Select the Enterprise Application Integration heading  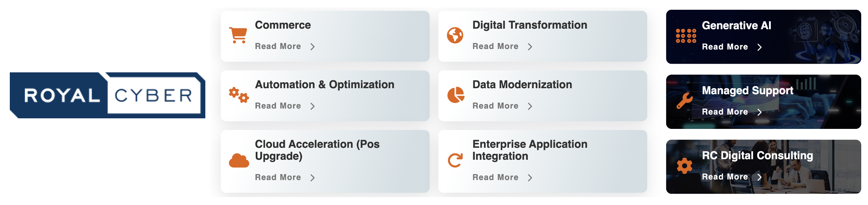[x=530, y=150]
